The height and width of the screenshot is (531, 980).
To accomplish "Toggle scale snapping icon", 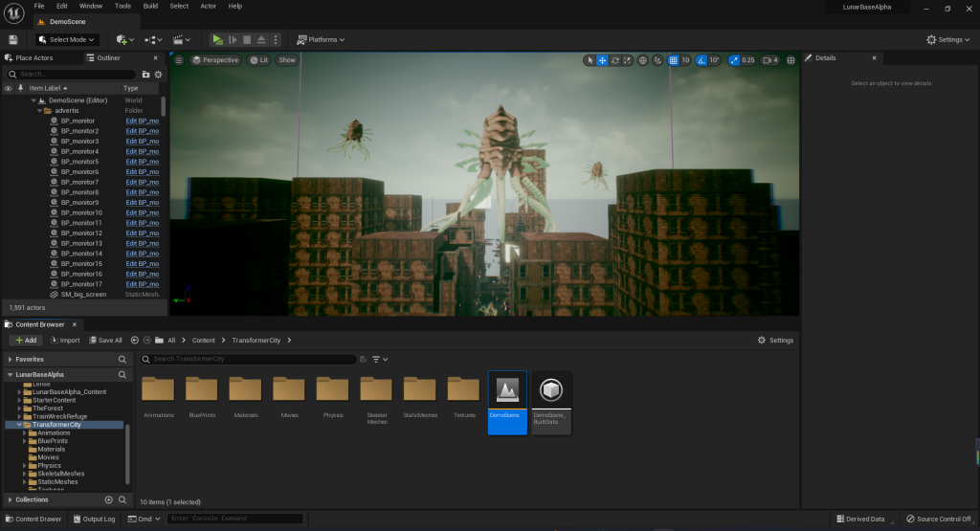I will point(734,60).
